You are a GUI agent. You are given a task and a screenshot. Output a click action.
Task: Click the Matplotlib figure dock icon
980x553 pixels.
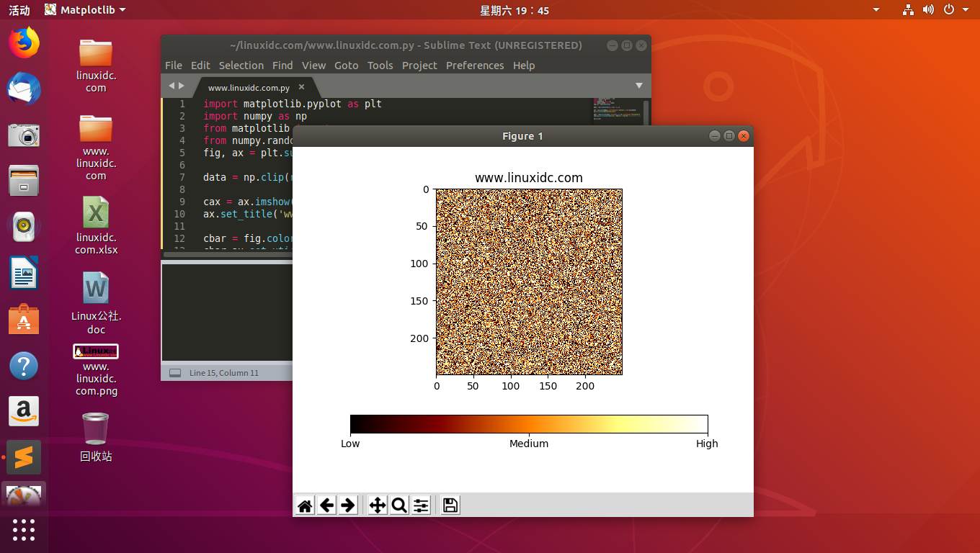(24, 495)
